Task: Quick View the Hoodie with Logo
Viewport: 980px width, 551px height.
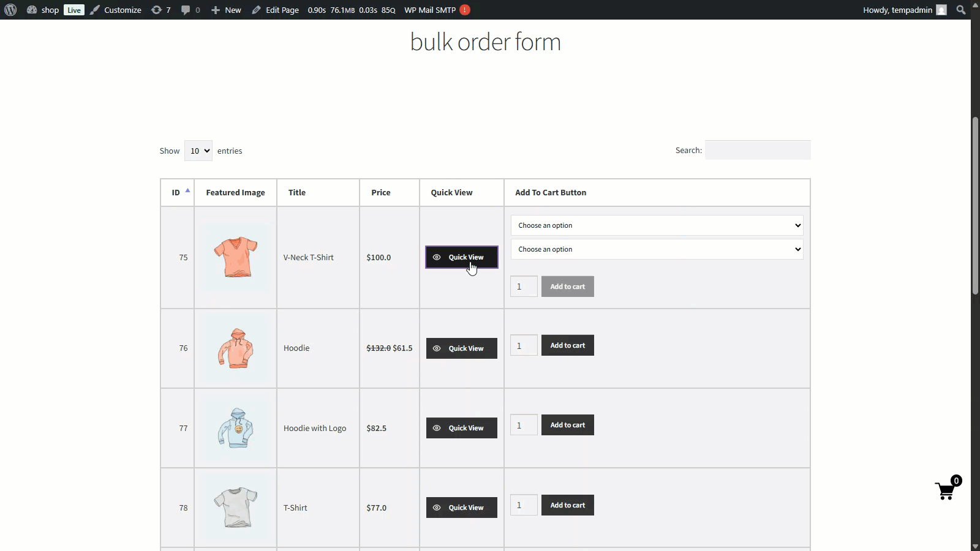Action: tap(461, 428)
